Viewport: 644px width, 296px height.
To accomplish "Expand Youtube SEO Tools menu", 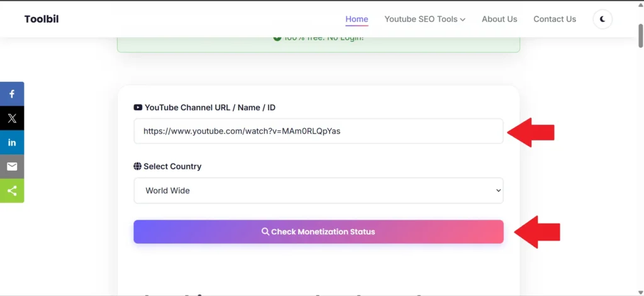I will 425,20.
